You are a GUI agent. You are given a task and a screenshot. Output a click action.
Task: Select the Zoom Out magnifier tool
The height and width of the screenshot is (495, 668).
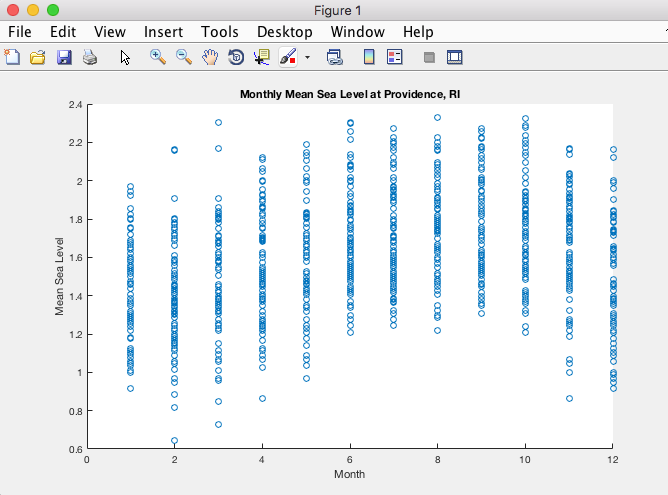point(184,57)
